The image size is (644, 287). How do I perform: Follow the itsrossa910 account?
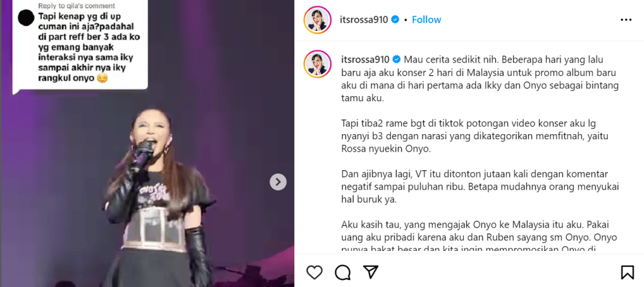[x=426, y=20]
